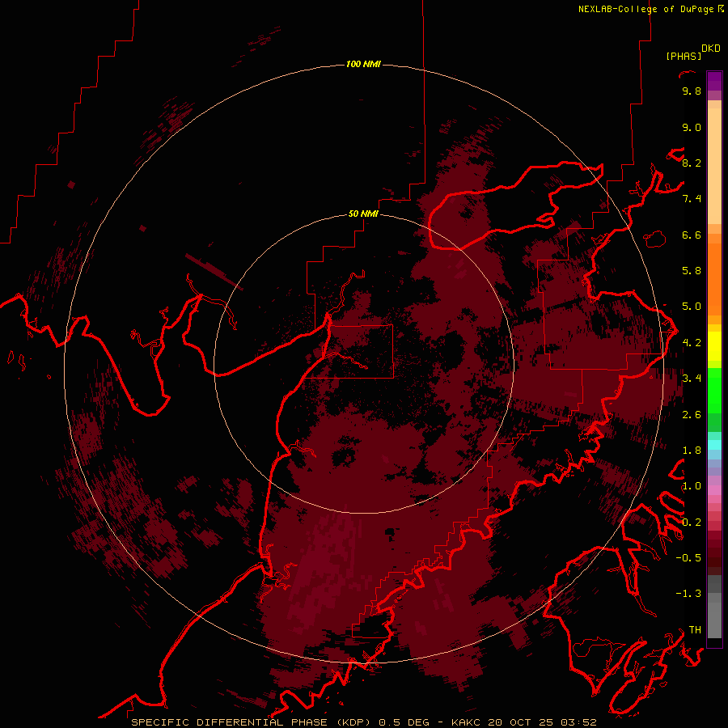This screenshot has width=728, height=728.
Task: Click the 50 NMI range ring label
Action: pos(363,214)
